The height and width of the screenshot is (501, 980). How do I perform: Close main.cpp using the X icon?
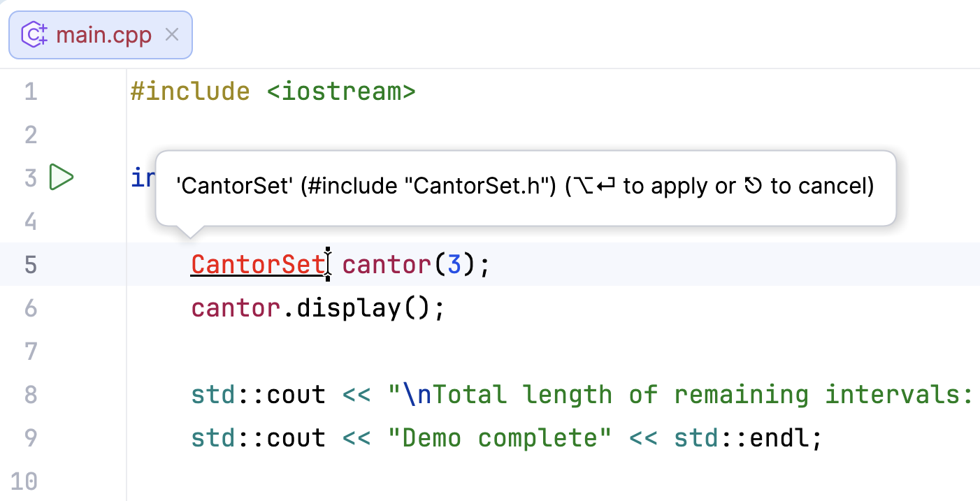(171, 34)
